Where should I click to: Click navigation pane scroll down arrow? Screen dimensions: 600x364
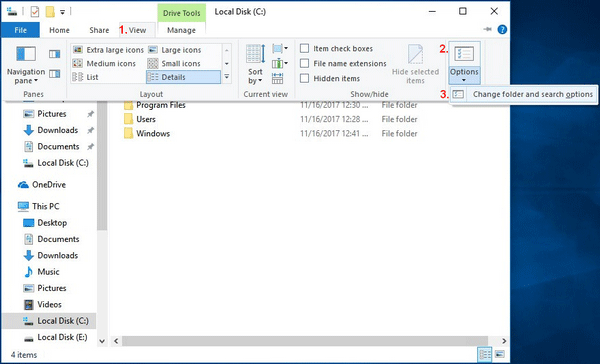[x=102, y=341]
